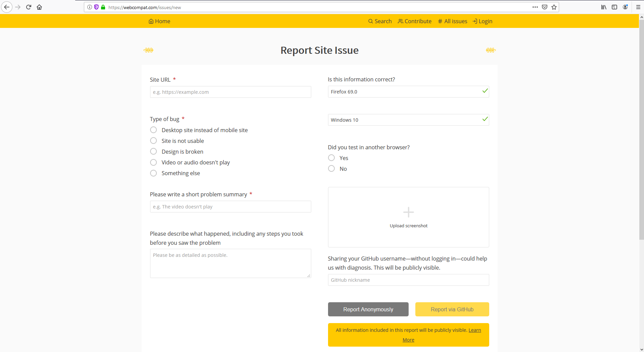Viewport: 644px width, 352px height.
Task: Bookmark the page with the star icon
Action: [x=554, y=7]
